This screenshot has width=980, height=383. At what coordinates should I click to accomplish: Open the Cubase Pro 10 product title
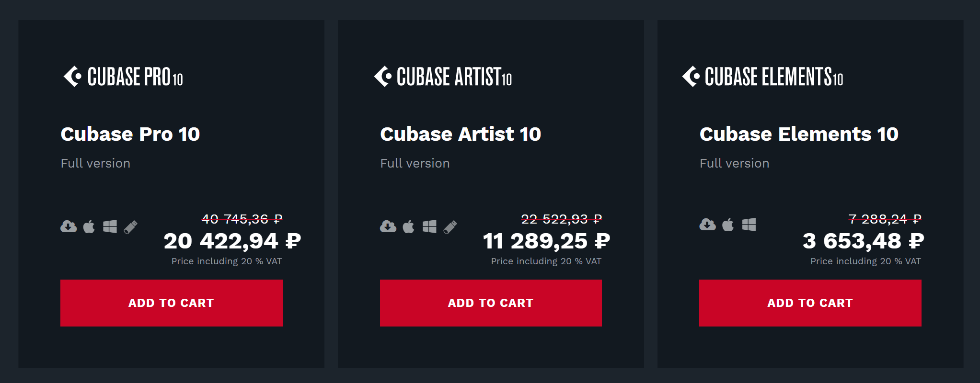coord(130,134)
